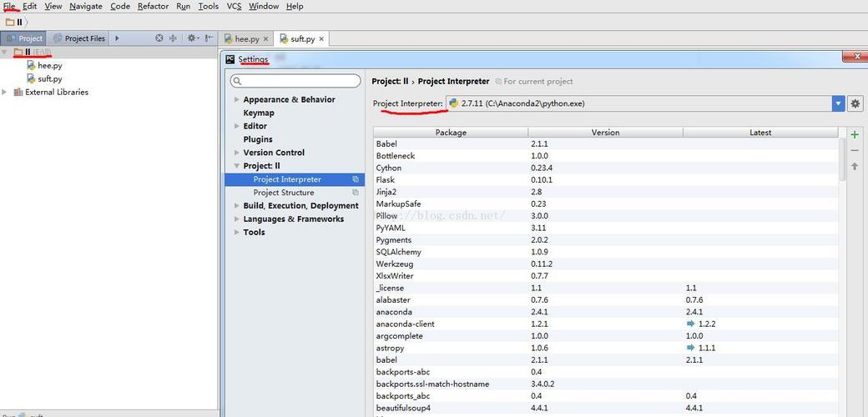Select the astropy package row
Screen dimensions: 868x417
(x=606, y=348)
